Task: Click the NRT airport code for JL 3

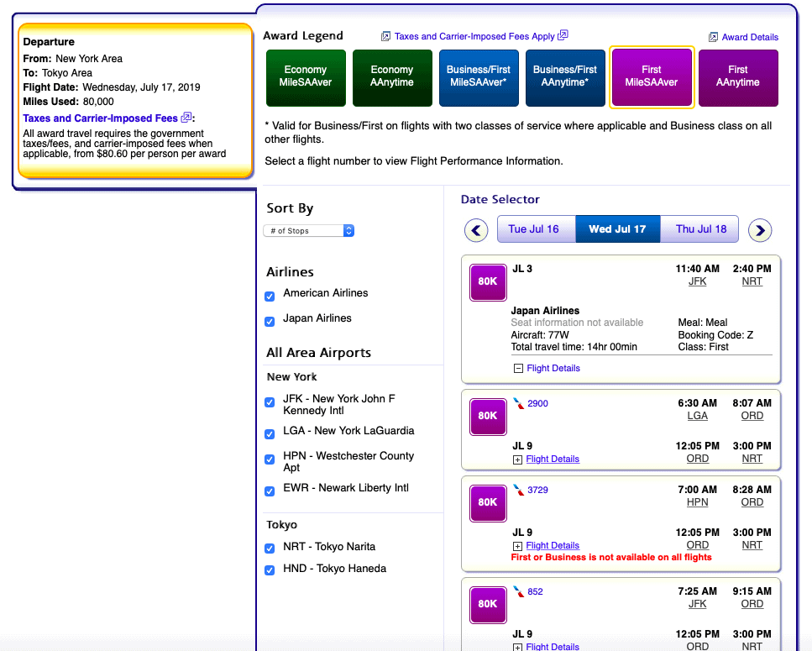Action: [x=752, y=281]
